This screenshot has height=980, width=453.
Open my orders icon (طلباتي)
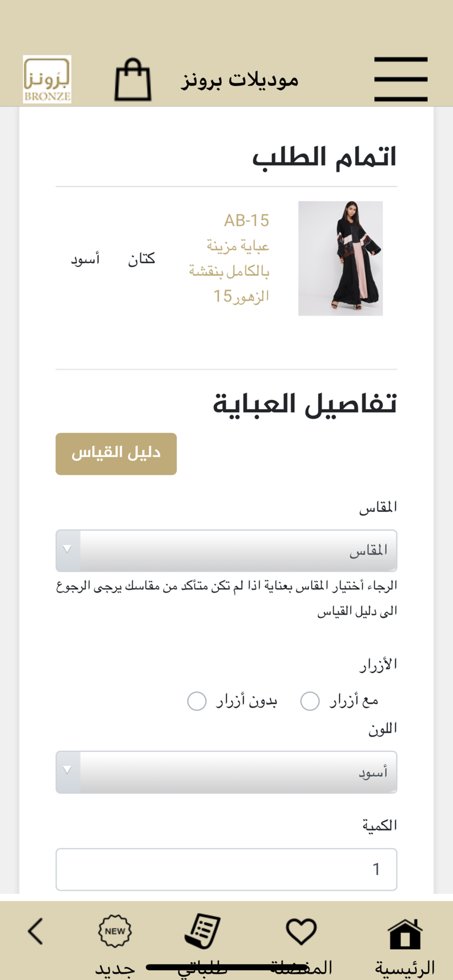point(202,931)
